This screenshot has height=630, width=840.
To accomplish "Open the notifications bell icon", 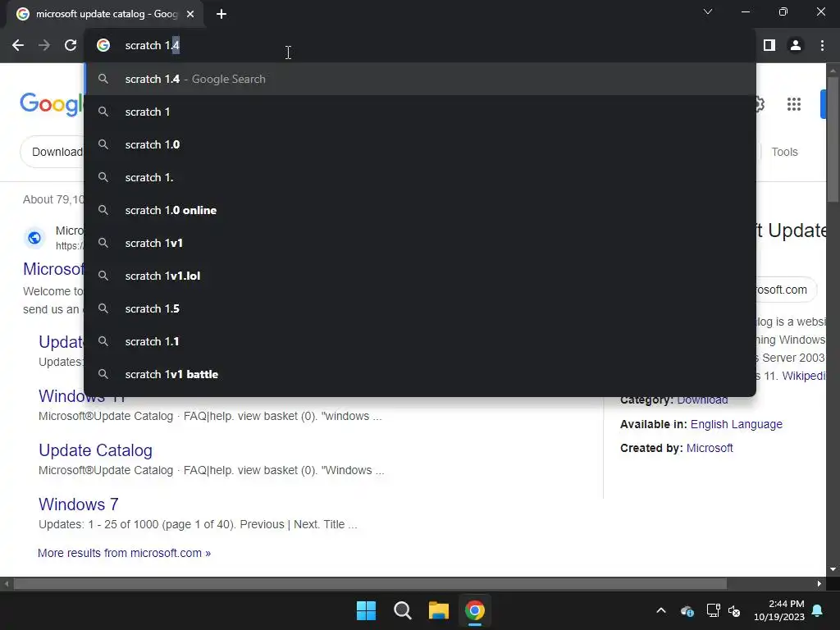I will pos(818,610).
